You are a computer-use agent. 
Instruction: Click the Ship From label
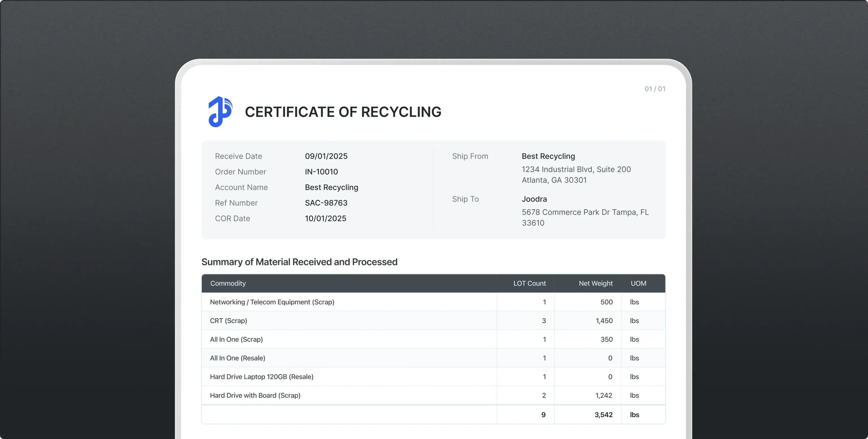(x=470, y=156)
